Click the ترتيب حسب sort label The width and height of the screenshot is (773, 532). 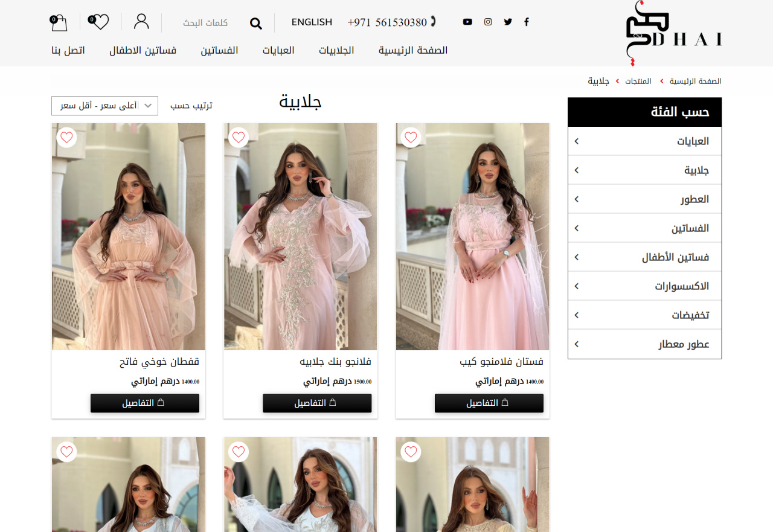[x=191, y=106]
